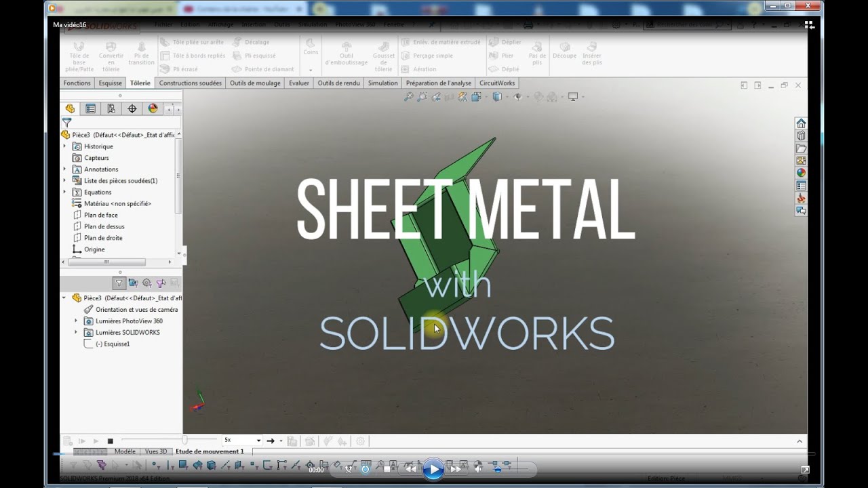This screenshot has height=488, width=868.
Task: Click Tôle à bords repliés
Action: (192, 56)
